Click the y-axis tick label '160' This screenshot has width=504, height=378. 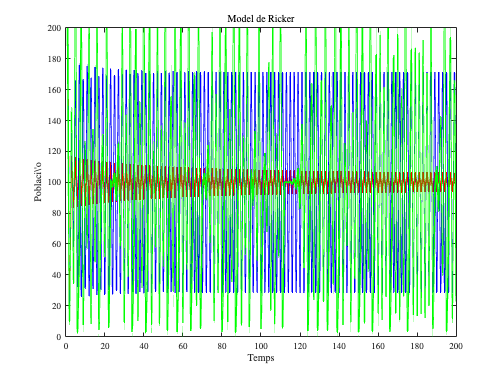point(54,90)
